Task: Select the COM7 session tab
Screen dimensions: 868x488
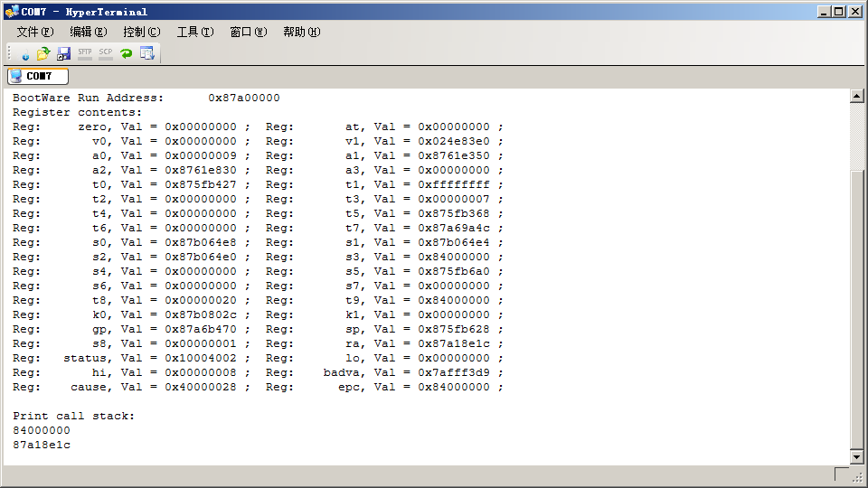Action: pos(38,76)
